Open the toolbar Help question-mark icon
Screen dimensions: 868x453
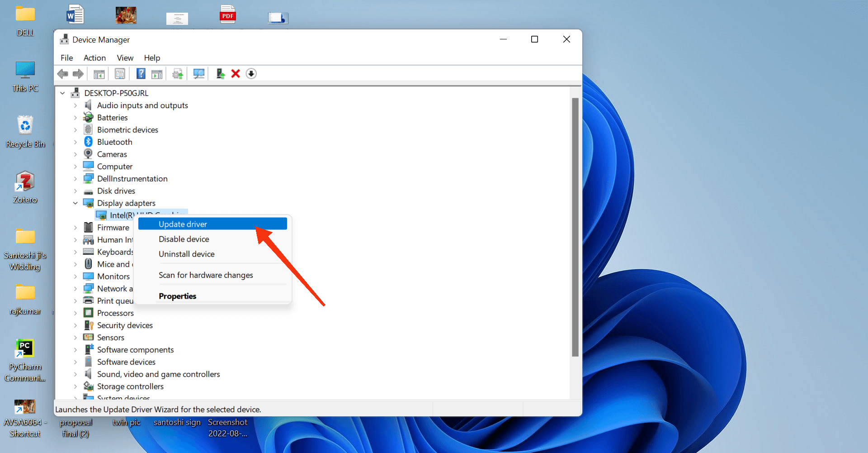pos(141,74)
